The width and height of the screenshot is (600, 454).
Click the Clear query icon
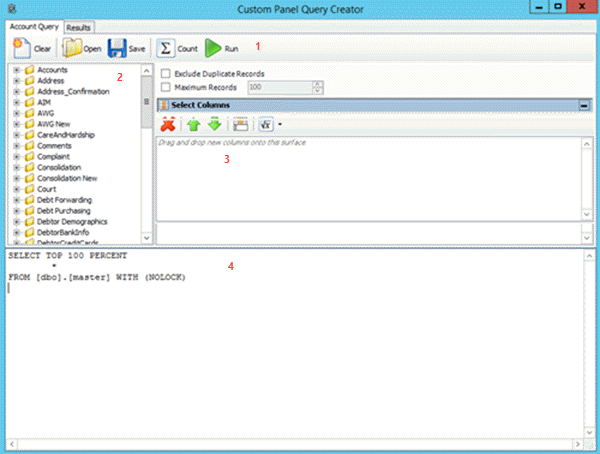pos(21,47)
